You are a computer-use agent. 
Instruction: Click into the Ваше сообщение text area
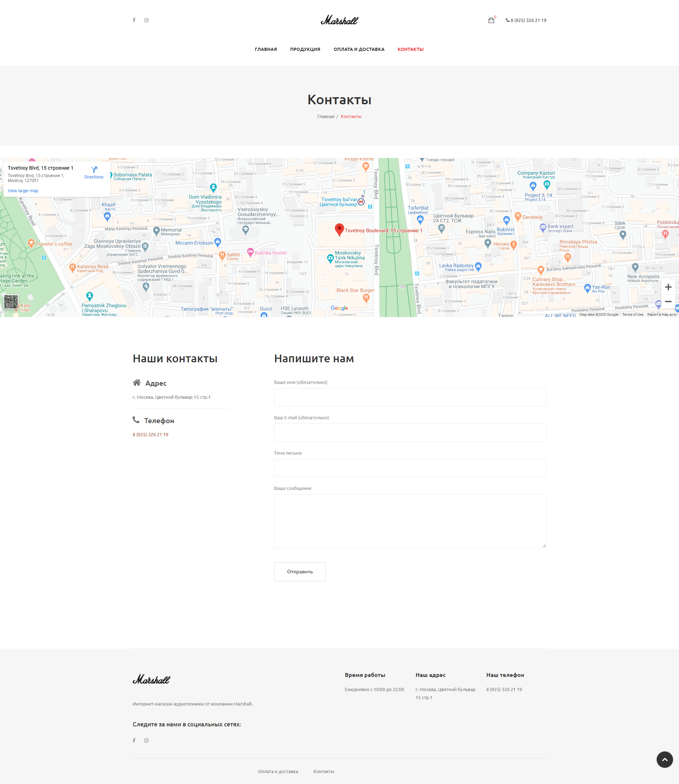tap(410, 521)
